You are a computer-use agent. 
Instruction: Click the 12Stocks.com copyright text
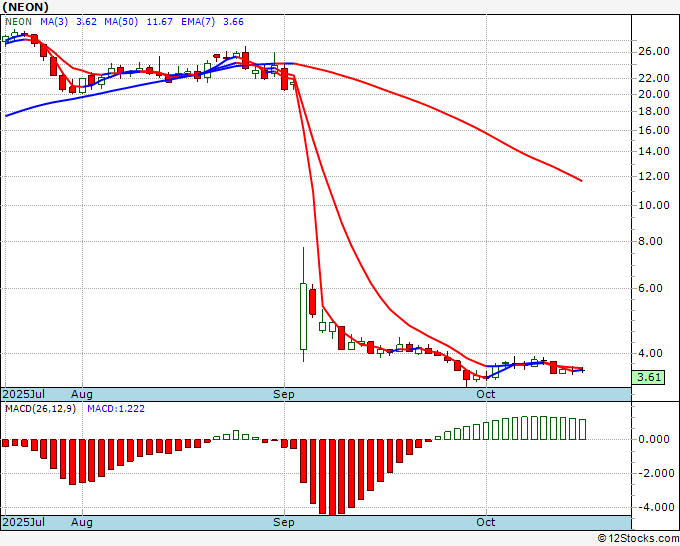[x=638, y=539]
